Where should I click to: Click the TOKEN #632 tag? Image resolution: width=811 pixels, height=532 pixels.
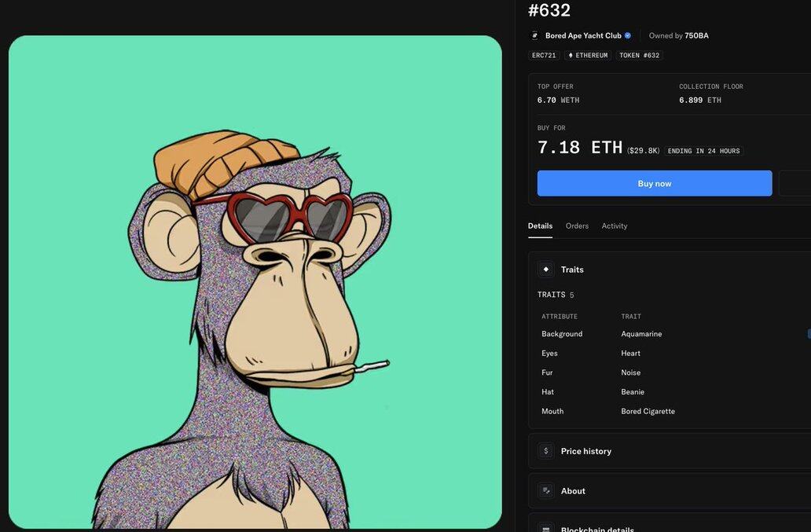click(x=639, y=56)
